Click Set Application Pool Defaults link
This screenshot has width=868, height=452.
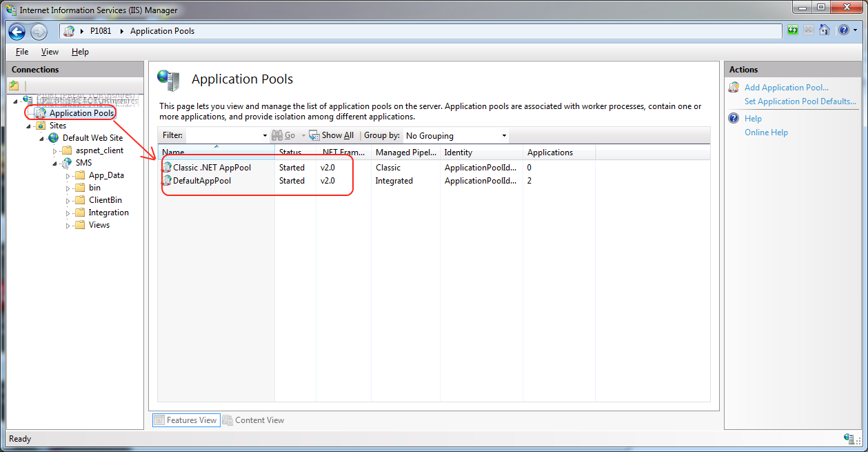(x=800, y=101)
